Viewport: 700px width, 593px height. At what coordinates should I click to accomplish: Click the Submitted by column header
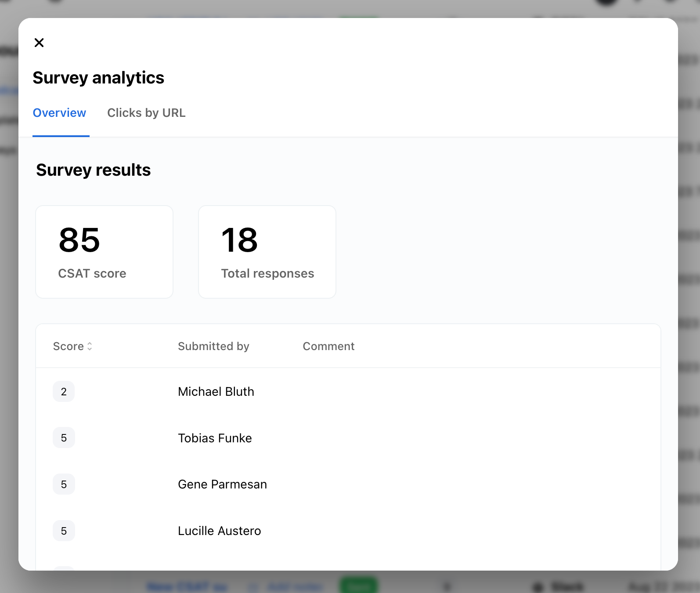(x=213, y=347)
